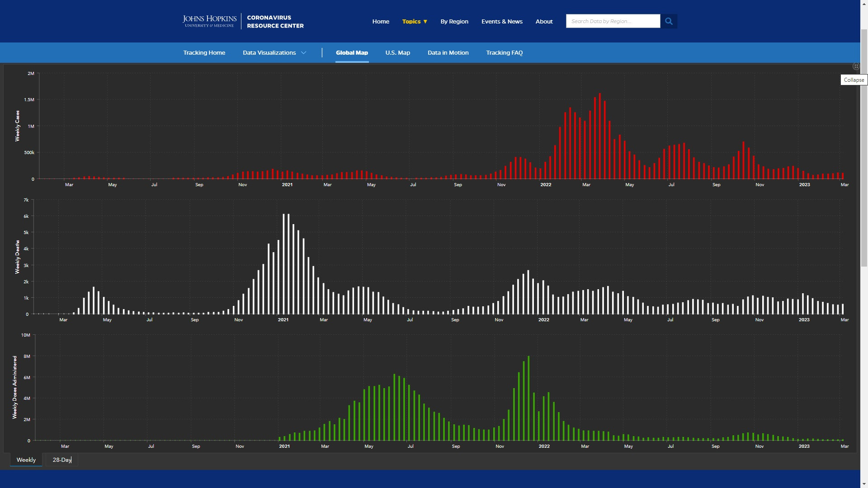The image size is (868, 488).
Task: Go to the U.S. Map page
Action: coord(397,53)
